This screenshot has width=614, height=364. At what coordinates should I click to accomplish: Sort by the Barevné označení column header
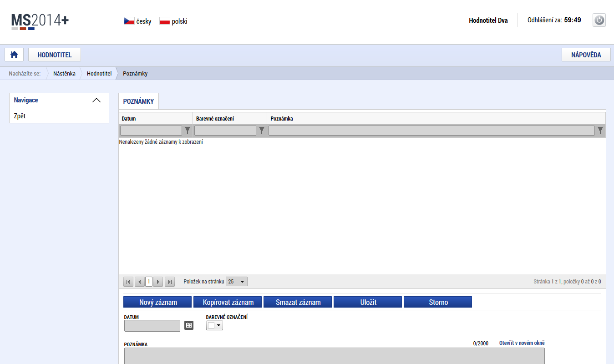(x=230, y=118)
